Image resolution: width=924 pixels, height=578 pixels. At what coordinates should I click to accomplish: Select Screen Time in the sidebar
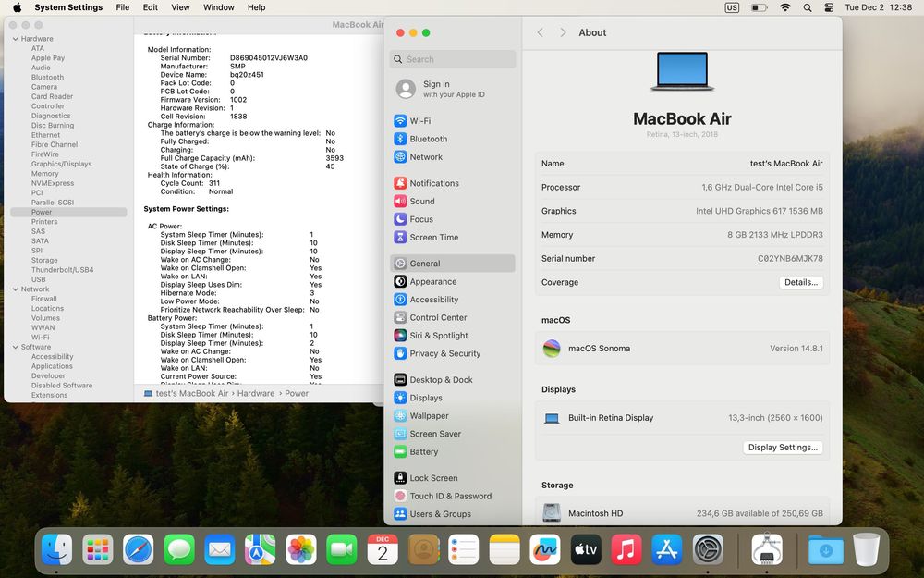452,237
